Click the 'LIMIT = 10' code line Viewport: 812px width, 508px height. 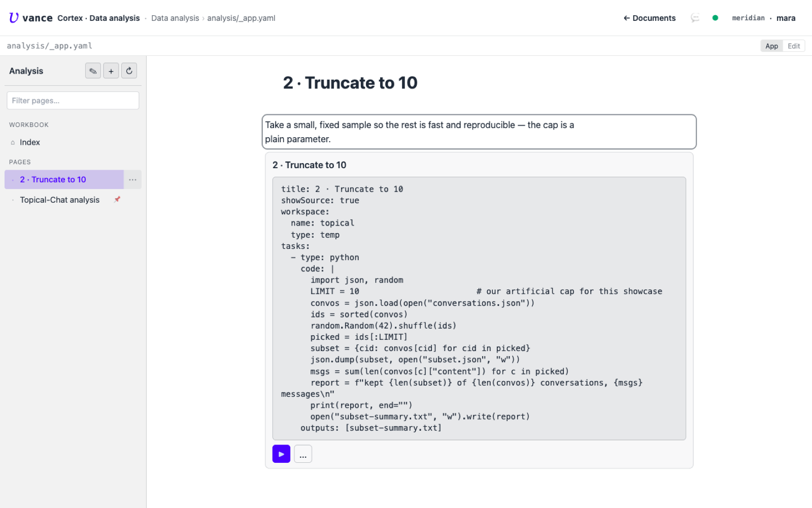pyautogui.click(x=334, y=291)
